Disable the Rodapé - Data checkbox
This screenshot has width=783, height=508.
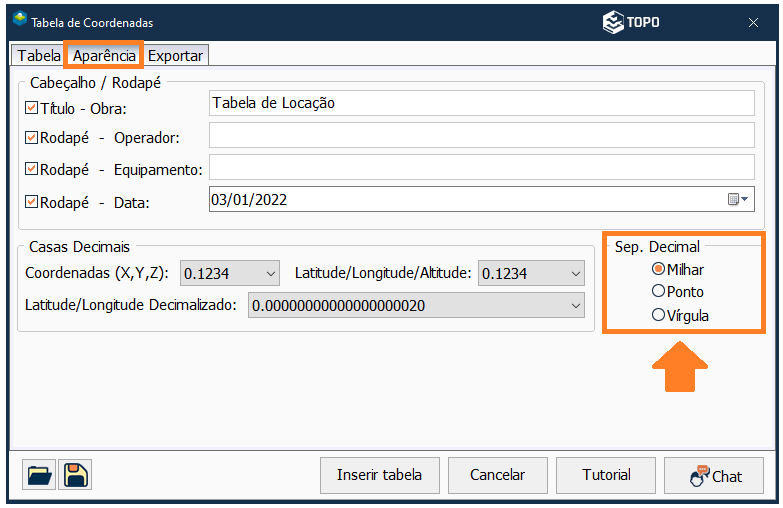31,201
